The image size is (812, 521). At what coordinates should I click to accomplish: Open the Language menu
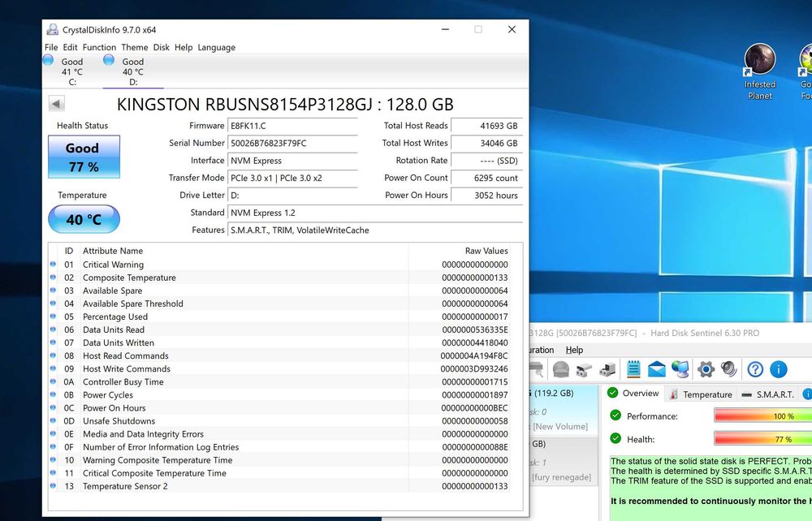(216, 47)
